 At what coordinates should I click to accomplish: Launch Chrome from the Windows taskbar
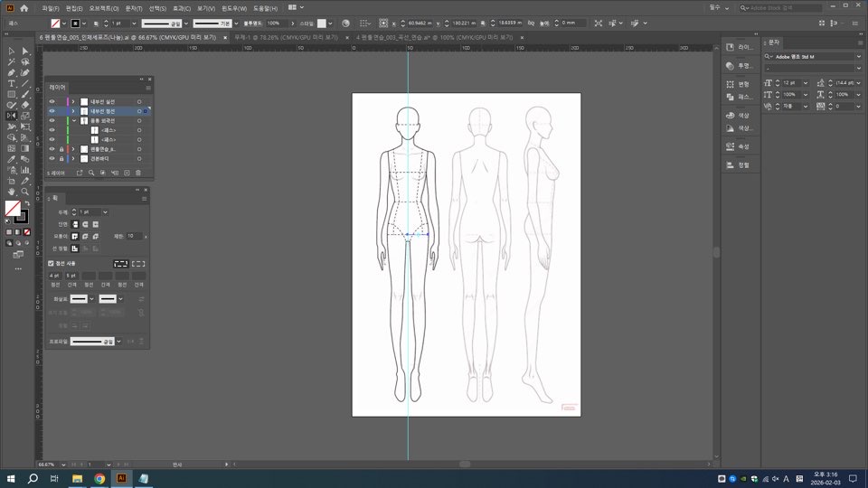(x=99, y=478)
